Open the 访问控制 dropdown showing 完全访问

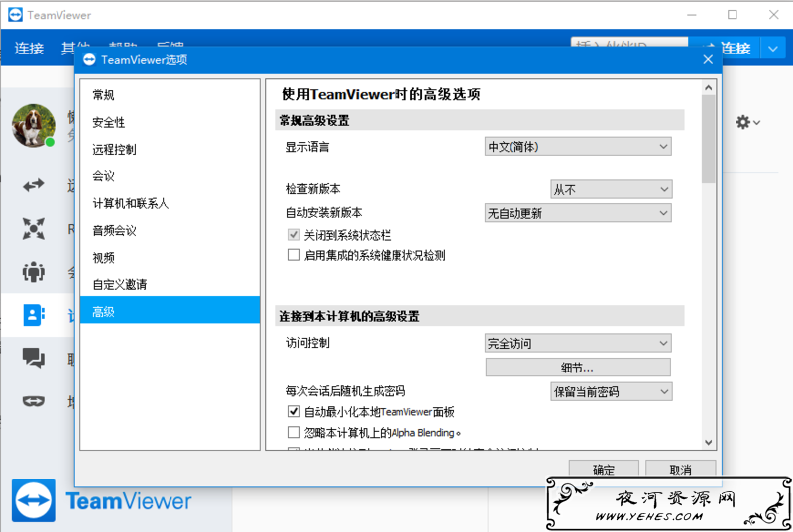(578, 343)
